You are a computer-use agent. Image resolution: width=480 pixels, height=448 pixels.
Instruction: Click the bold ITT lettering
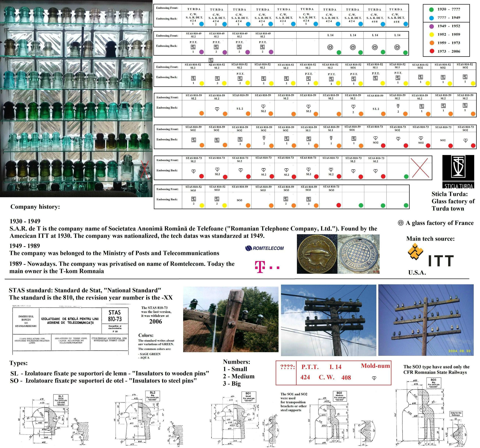pos(441,261)
